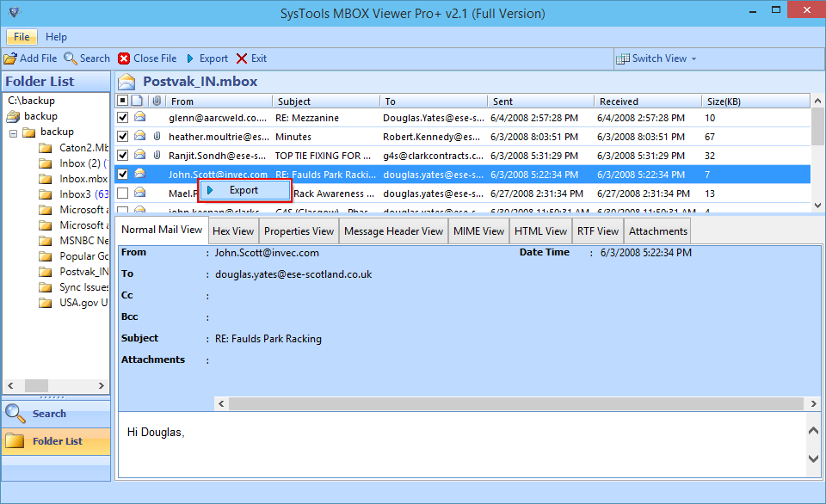Click the Sync Issues folder icon
This screenshot has height=504, width=826.
[x=46, y=287]
